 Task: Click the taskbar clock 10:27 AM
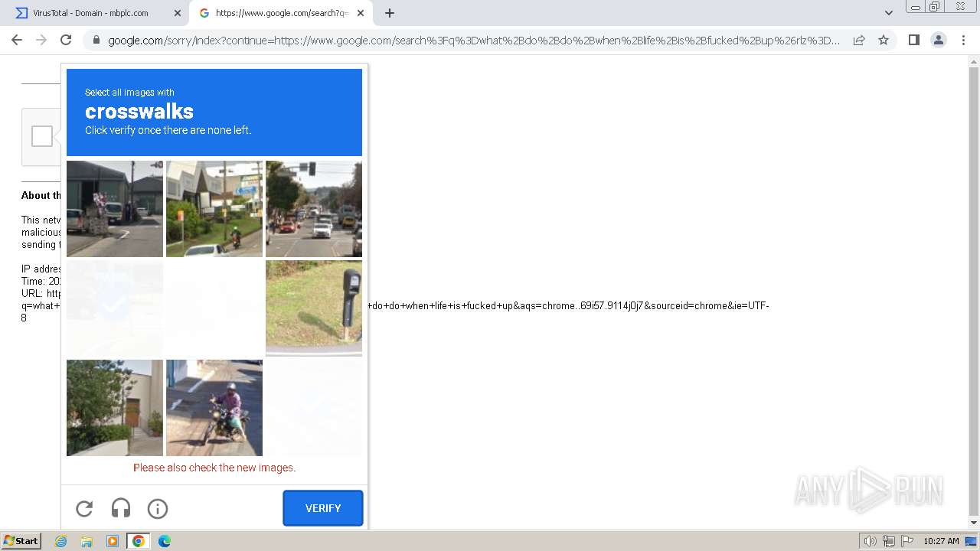941,541
